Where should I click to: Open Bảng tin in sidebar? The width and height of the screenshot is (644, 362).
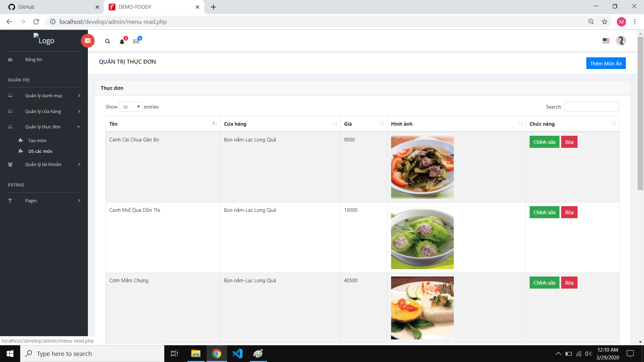click(34, 59)
